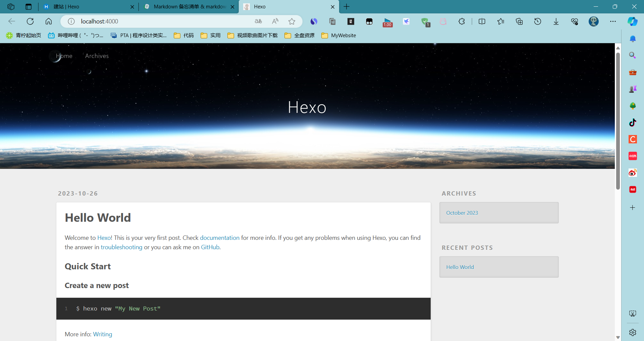Image resolution: width=644 pixels, height=341 pixels.
Task: Open the Extensions puzzle icon
Action: point(462,21)
